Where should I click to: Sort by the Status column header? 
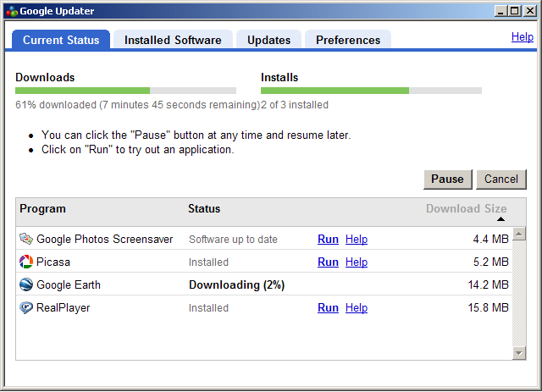coord(204,208)
